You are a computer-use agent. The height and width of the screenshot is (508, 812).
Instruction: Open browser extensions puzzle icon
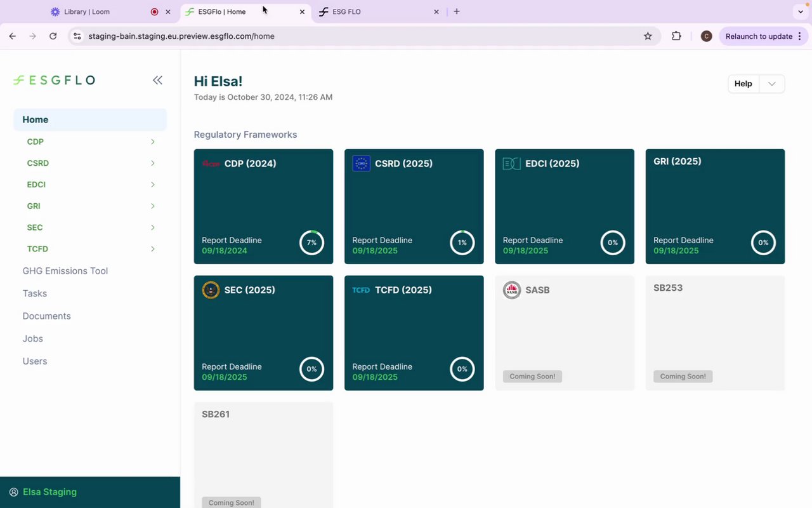point(676,36)
